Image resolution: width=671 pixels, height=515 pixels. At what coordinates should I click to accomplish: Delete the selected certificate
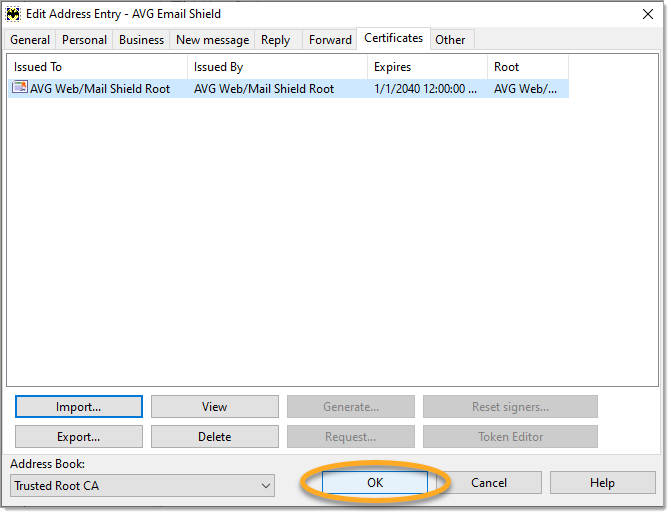(214, 437)
